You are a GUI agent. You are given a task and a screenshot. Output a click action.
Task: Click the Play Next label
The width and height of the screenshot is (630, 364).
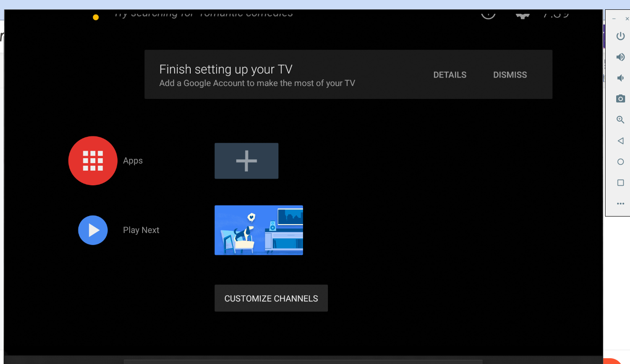coord(141,230)
